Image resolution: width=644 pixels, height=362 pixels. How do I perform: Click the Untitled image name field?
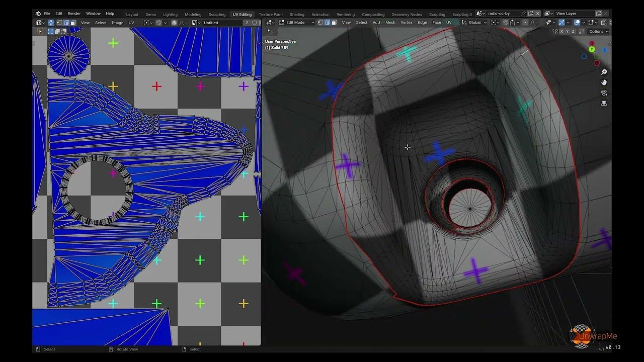coord(222,23)
